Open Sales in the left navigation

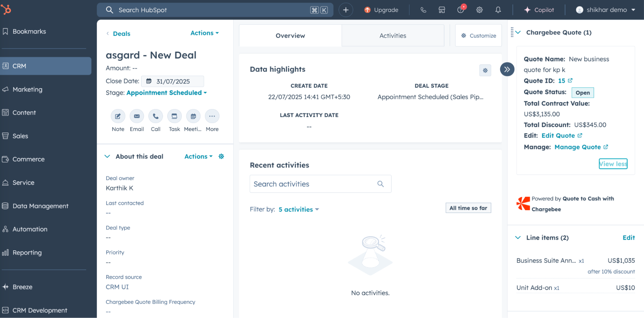tap(20, 136)
